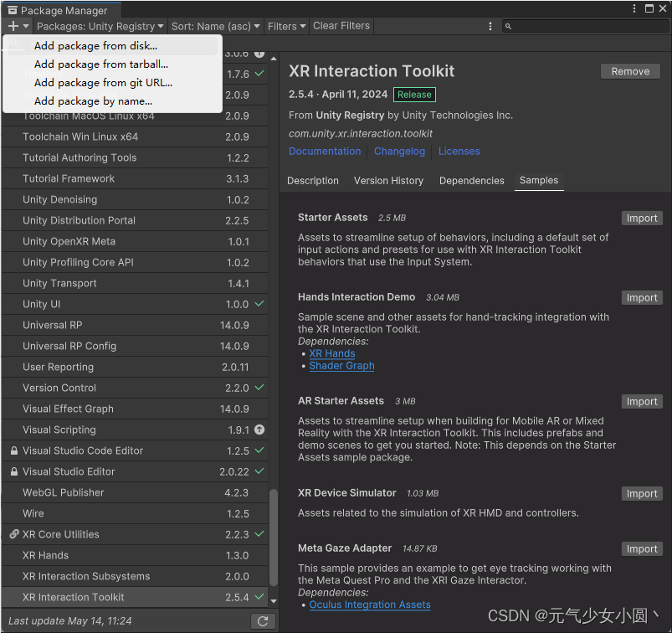Refresh the package list icon
The width and height of the screenshot is (672, 633).
coord(263,621)
